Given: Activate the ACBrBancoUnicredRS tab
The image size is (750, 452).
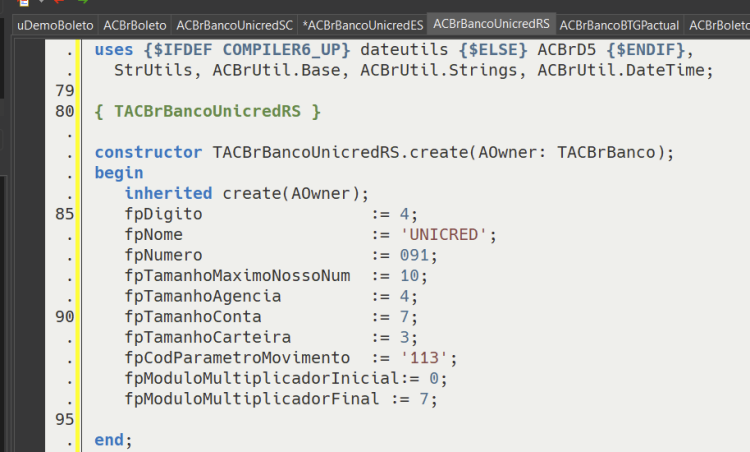Looking at the screenshot, I should pyautogui.click(x=491, y=24).
